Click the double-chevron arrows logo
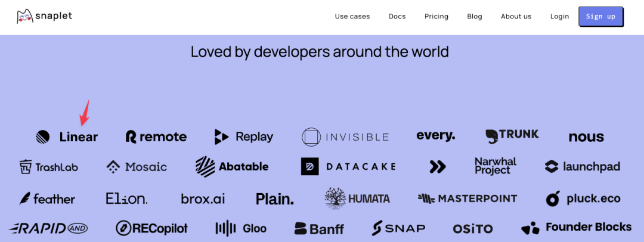 click(438, 166)
